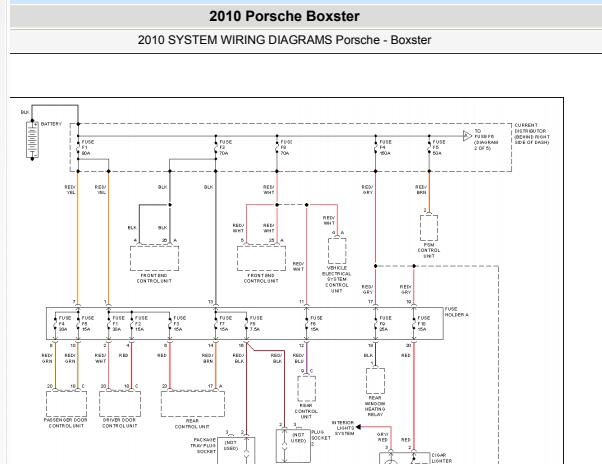The height and width of the screenshot is (464, 602).
Task: Click the 'CURRENT DISTRIBUTOR' label
Action: (532, 134)
